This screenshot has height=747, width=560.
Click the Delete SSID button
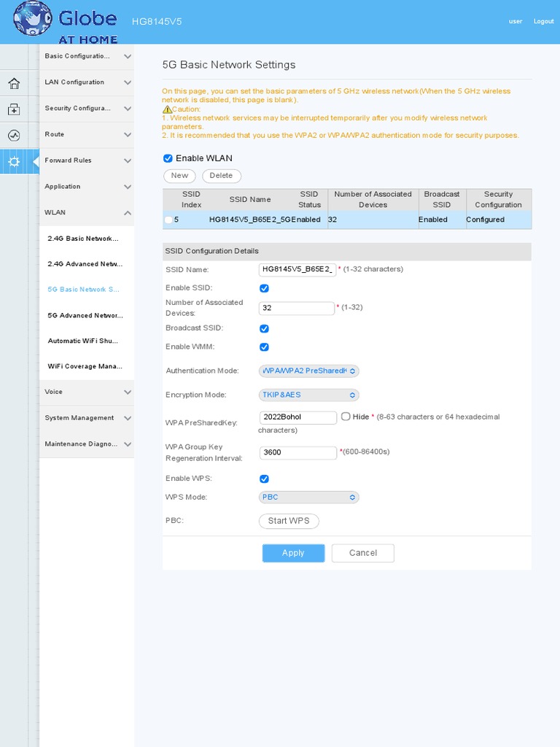[222, 176]
